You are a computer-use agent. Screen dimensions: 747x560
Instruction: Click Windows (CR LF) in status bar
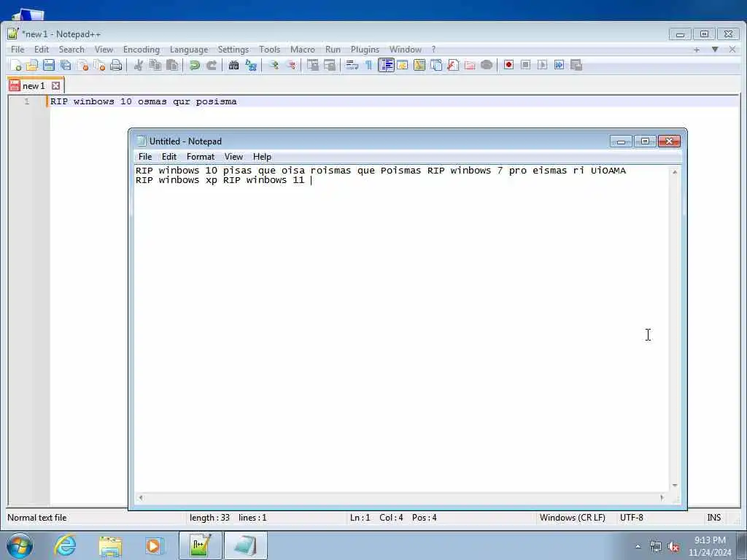click(572, 518)
